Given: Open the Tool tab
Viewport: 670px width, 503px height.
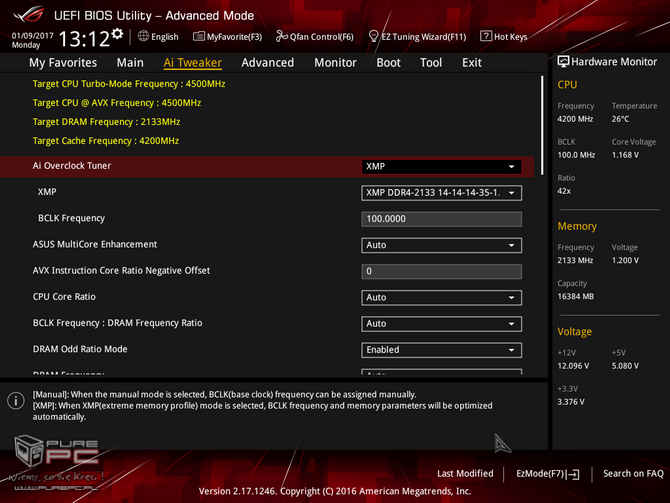Looking at the screenshot, I should [x=431, y=63].
